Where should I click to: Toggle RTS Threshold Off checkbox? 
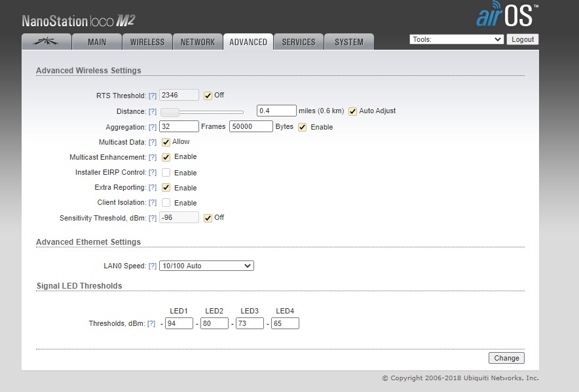click(x=208, y=96)
